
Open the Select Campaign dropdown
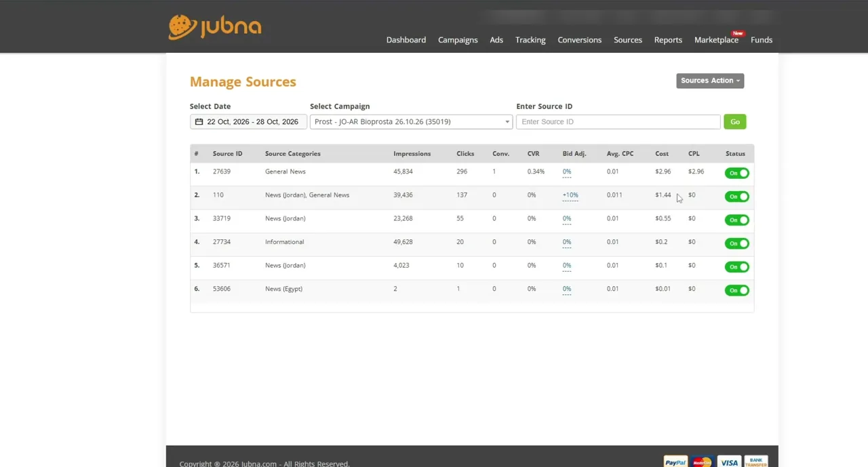coord(411,122)
